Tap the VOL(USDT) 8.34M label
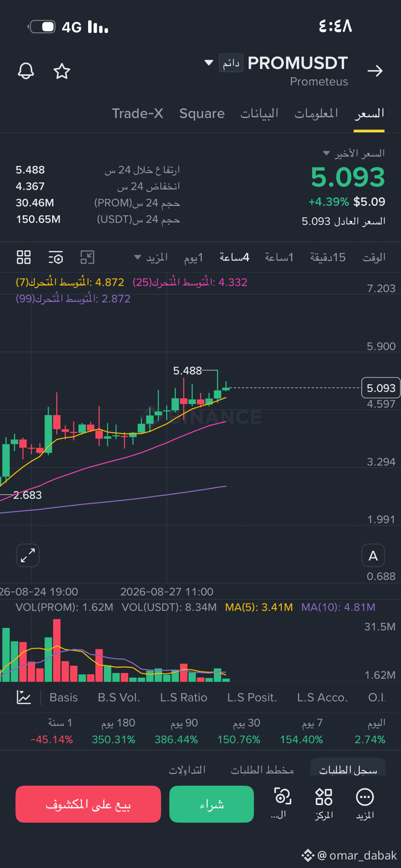Screen dimensions: 401x868 click(169, 607)
